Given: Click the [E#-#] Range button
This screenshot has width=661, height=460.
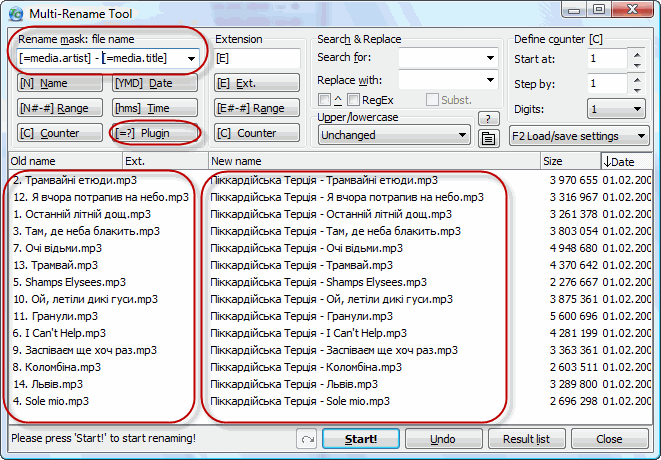Looking at the screenshot, I should coord(257,108).
